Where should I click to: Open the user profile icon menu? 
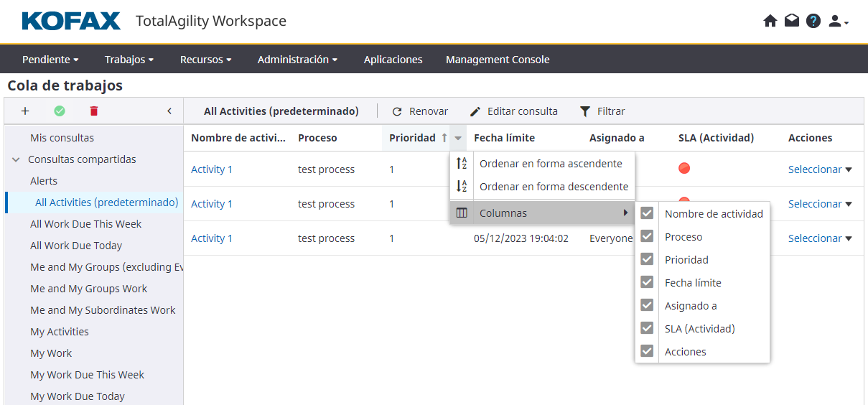click(837, 22)
